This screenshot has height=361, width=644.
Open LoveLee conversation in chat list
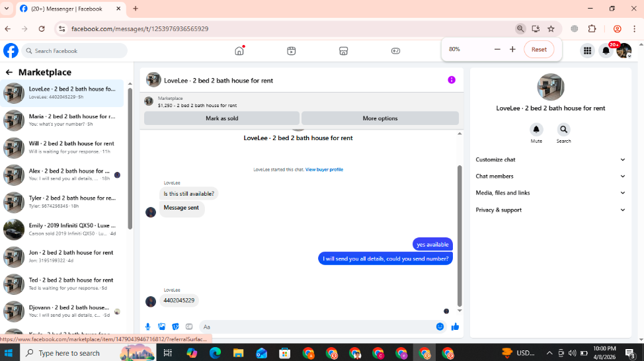click(62, 93)
